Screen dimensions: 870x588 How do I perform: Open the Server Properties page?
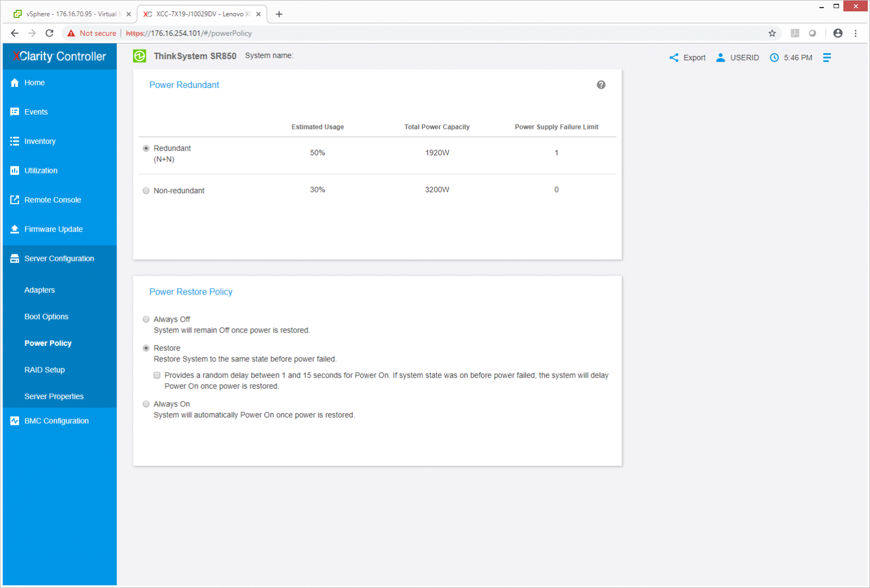54,397
